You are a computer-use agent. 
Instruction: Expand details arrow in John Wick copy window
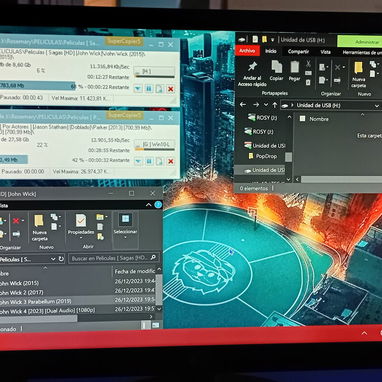coord(138,89)
